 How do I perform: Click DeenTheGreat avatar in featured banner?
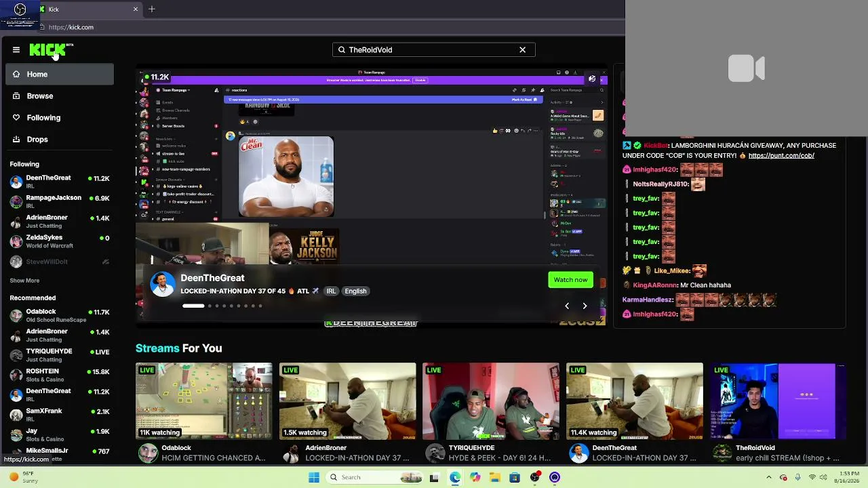163,285
